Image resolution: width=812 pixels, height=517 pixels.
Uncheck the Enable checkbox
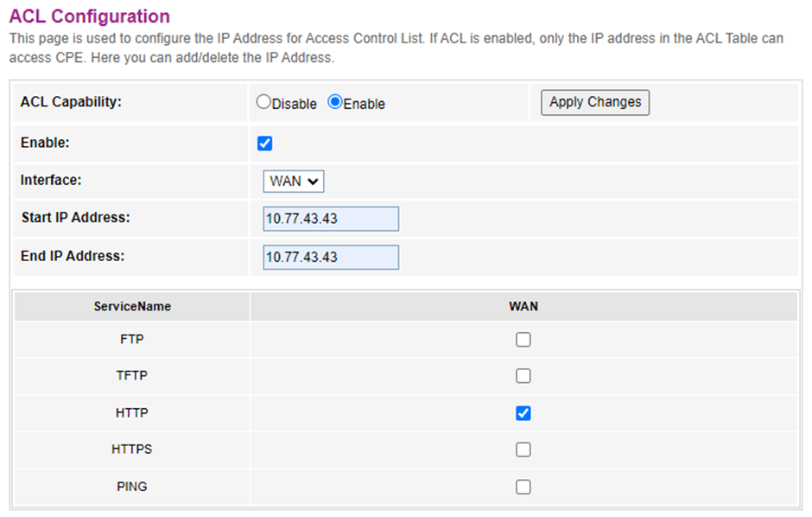265,144
